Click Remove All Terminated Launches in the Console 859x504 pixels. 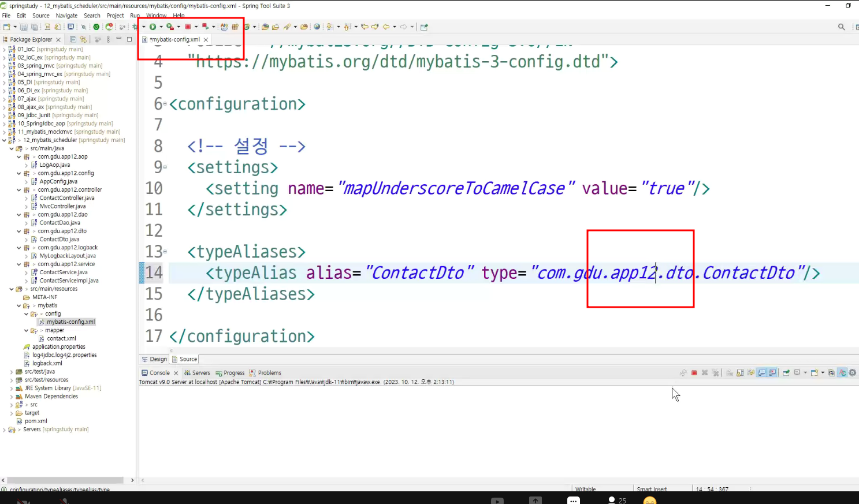click(716, 373)
